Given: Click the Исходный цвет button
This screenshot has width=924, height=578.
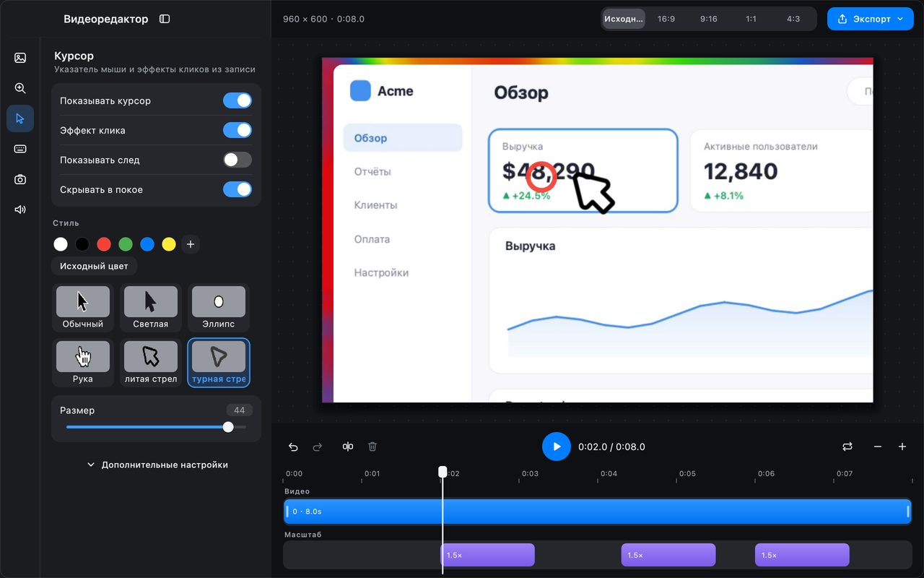Looking at the screenshot, I should tap(94, 266).
